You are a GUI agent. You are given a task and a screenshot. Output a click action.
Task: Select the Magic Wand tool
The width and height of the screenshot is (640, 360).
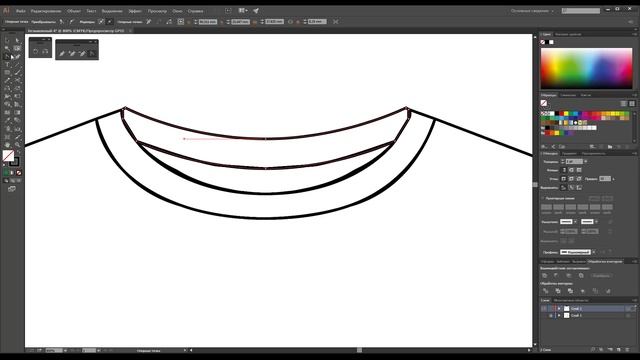[7, 48]
